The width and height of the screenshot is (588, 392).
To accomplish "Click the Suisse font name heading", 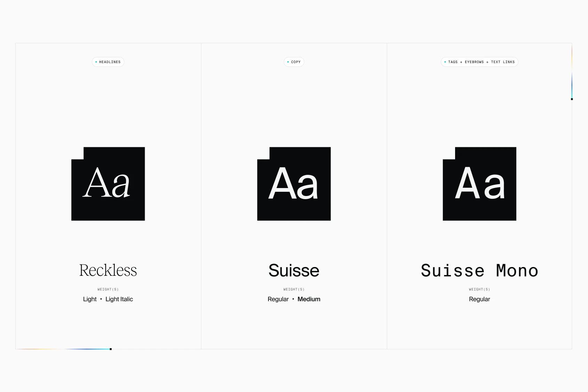I will click(x=294, y=271).
